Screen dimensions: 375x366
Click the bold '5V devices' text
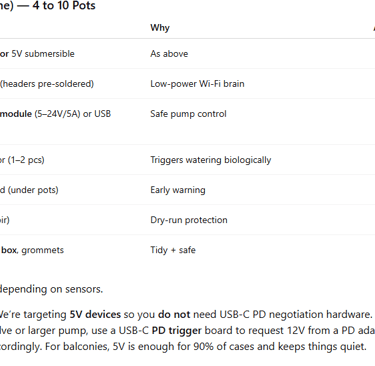(x=95, y=314)
